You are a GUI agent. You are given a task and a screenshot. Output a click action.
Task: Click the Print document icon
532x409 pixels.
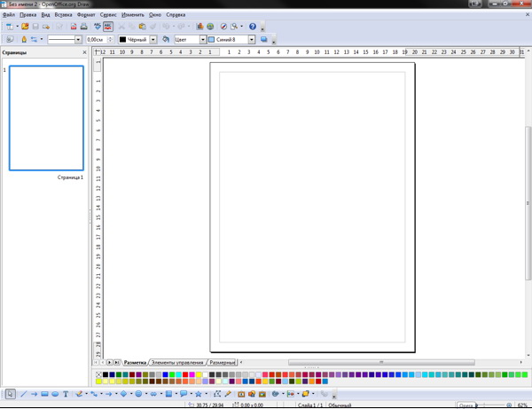[x=84, y=27]
